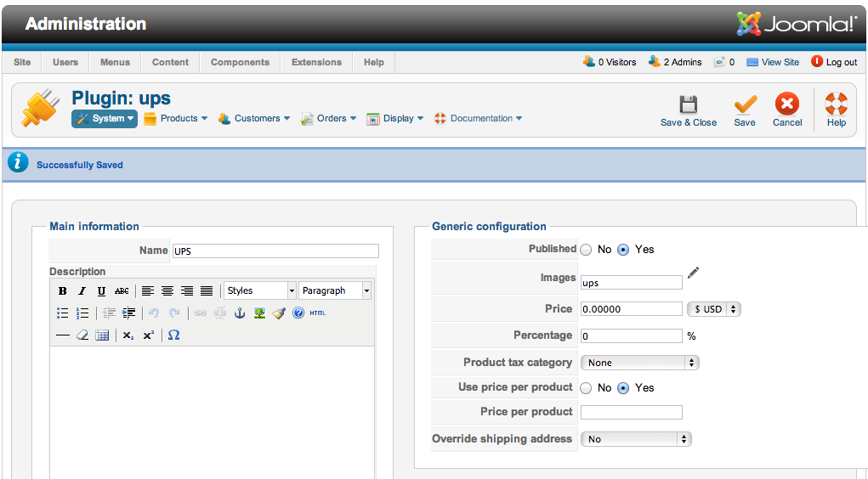Set Use price per product to No
The width and height of the screenshot is (868, 479).
click(x=586, y=388)
